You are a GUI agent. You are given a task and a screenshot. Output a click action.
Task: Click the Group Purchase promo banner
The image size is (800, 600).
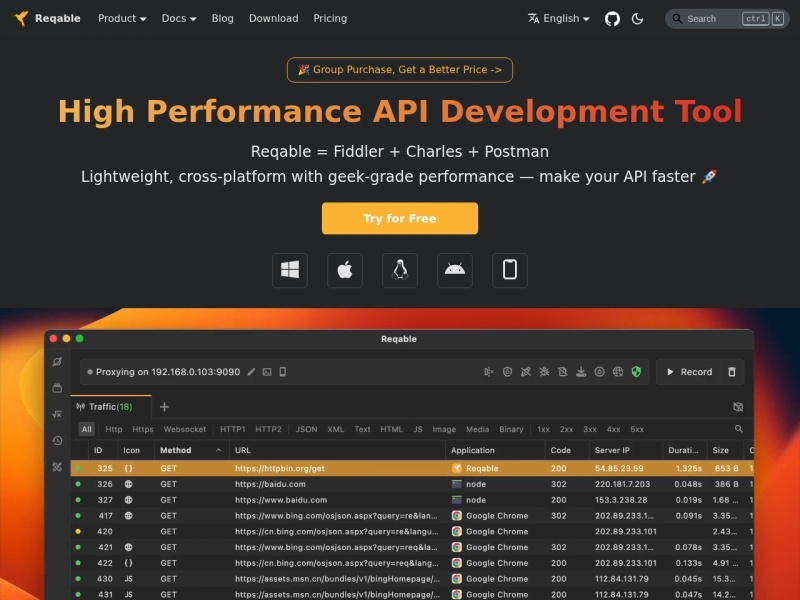click(x=400, y=70)
